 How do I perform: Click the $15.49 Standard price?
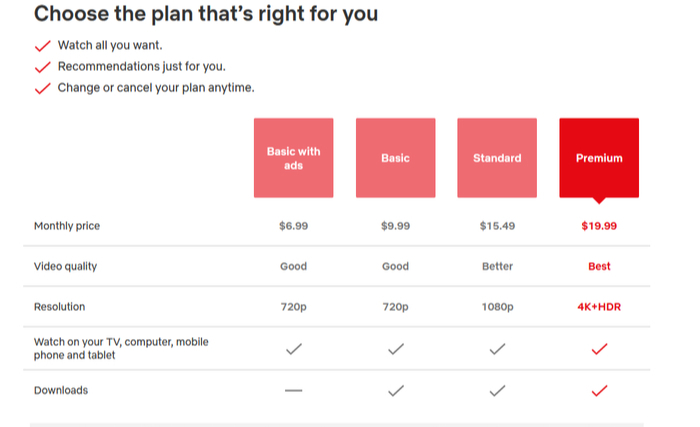point(497,226)
